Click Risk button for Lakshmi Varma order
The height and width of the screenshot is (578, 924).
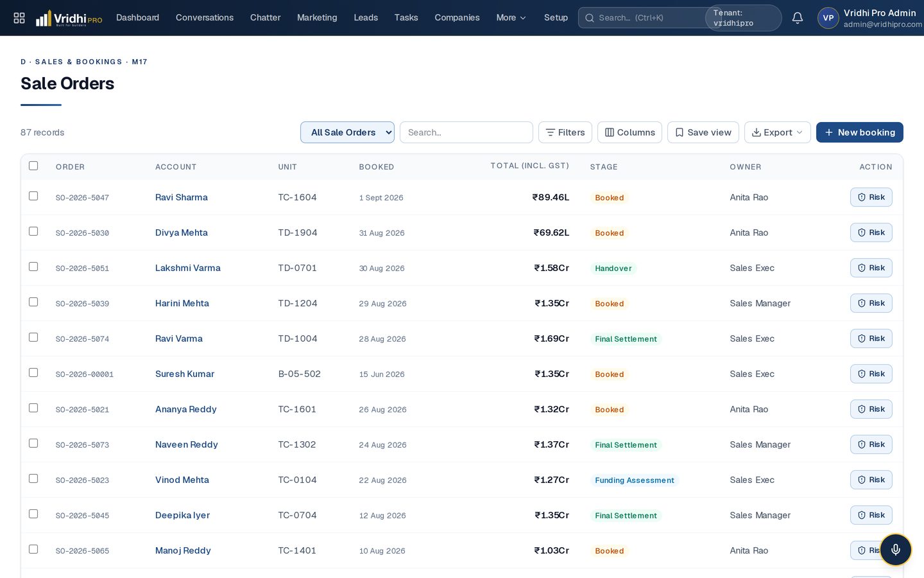[x=871, y=268]
